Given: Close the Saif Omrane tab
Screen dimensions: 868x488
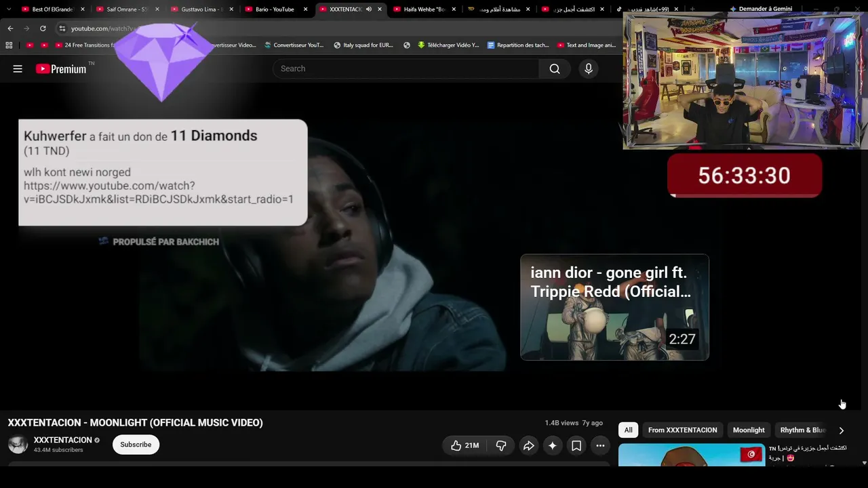Looking at the screenshot, I should point(157,9).
